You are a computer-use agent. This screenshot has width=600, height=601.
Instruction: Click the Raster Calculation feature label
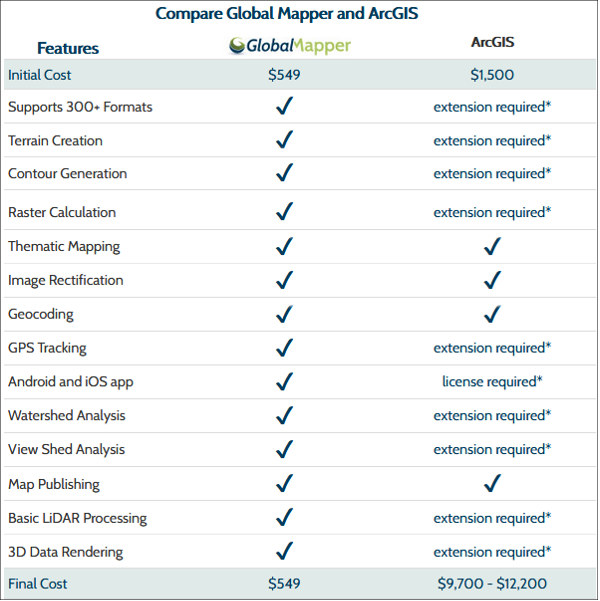click(x=62, y=212)
